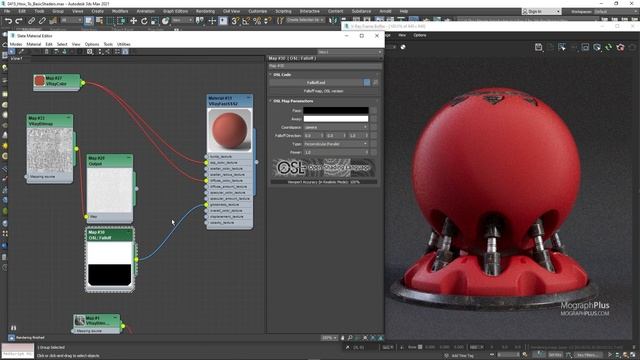This screenshot has width=640, height=360.
Task: Click the Falloff.osl code button
Action: [x=316, y=82]
